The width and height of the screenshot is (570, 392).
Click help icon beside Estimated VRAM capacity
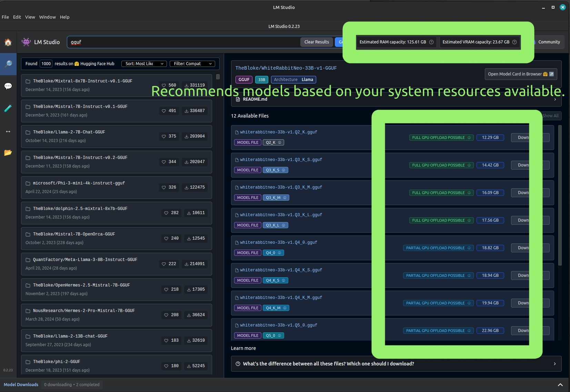point(514,42)
